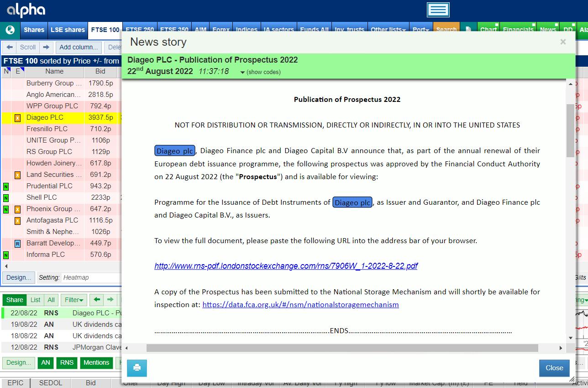Click the R results icon for Barratt Developments

coord(18,244)
